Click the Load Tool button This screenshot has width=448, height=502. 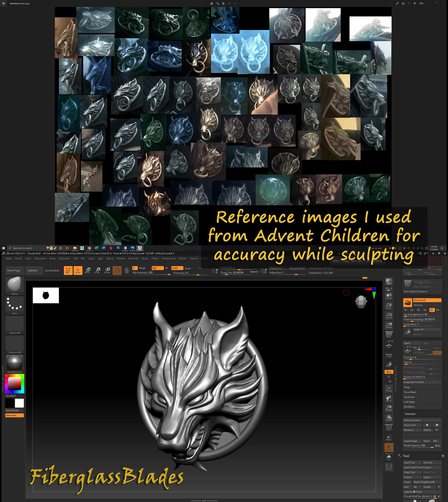click(x=412, y=463)
